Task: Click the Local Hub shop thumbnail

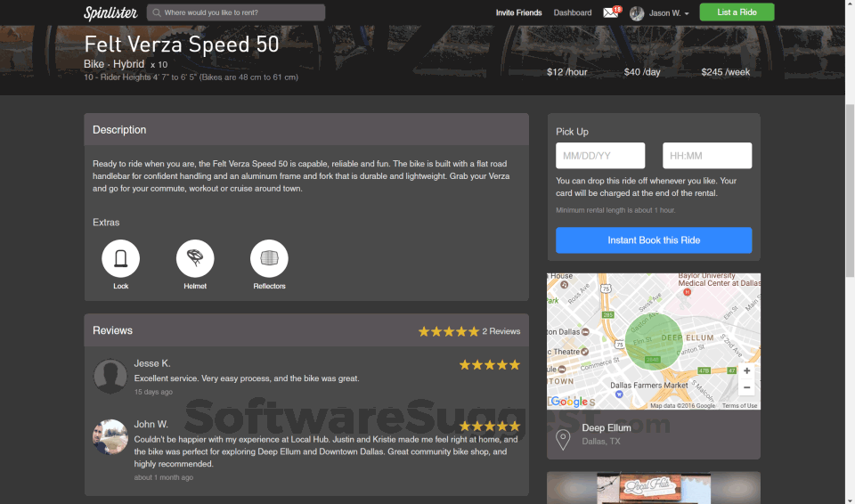Action: 654,488
